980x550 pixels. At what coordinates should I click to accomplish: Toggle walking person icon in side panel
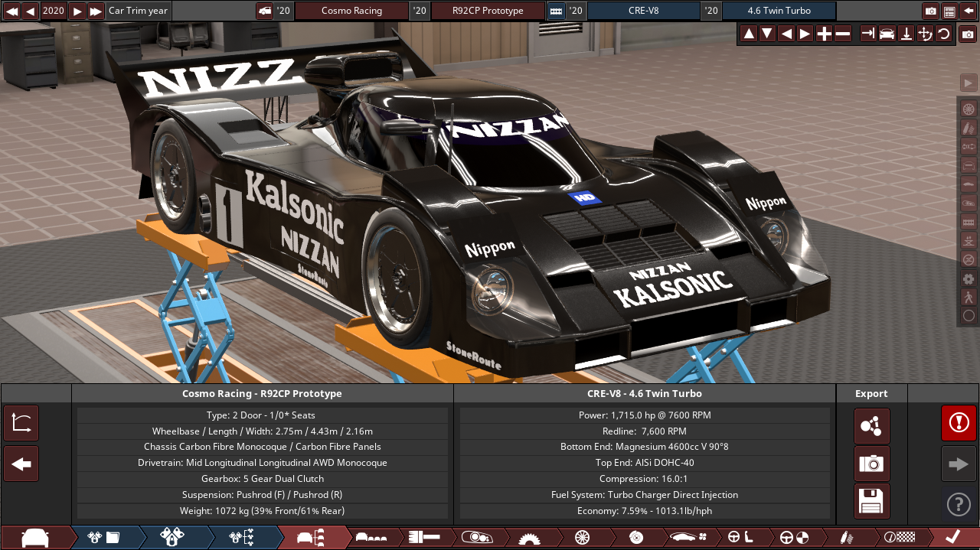969,297
